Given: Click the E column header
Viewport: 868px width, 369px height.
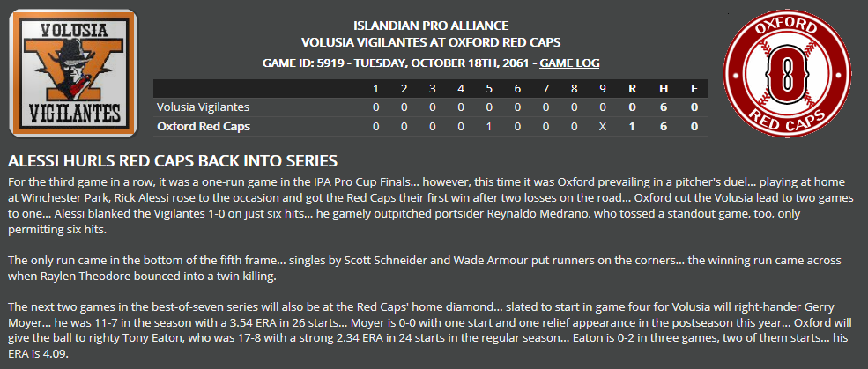Looking at the screenshot, I should click(694, 89).
